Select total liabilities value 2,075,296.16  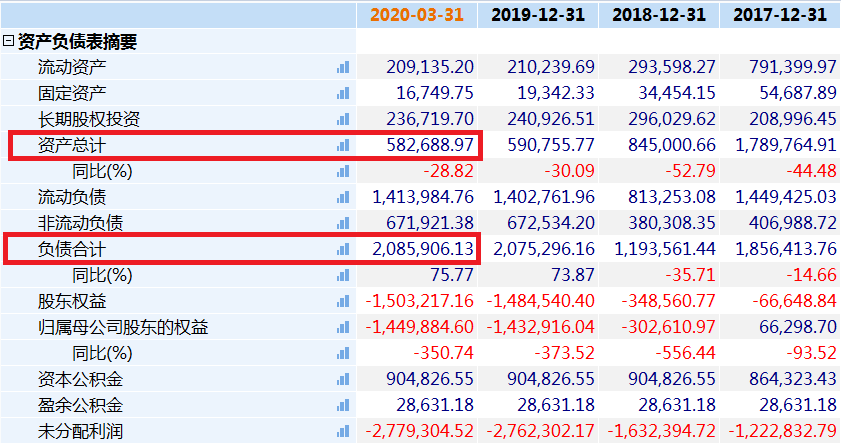coord(544,249)
